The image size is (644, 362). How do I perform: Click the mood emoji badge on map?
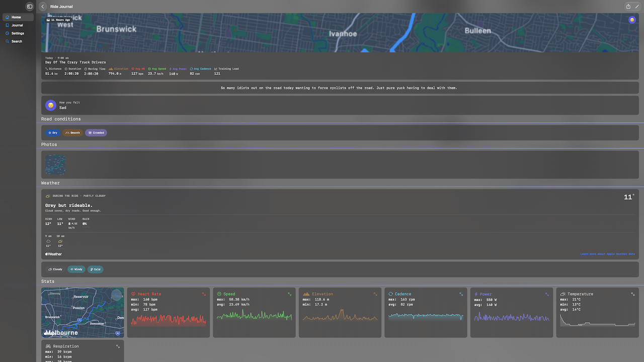(x=632, y=20)
